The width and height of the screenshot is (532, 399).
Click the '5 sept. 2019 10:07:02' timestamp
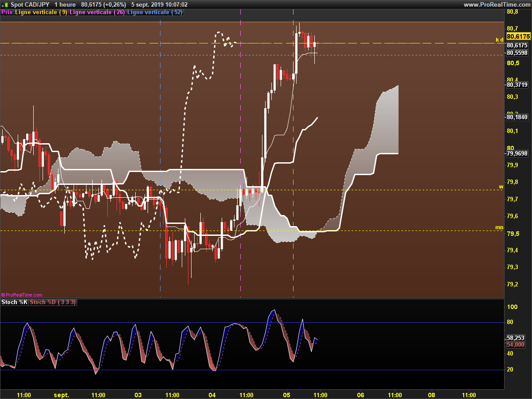click(159, 4)
